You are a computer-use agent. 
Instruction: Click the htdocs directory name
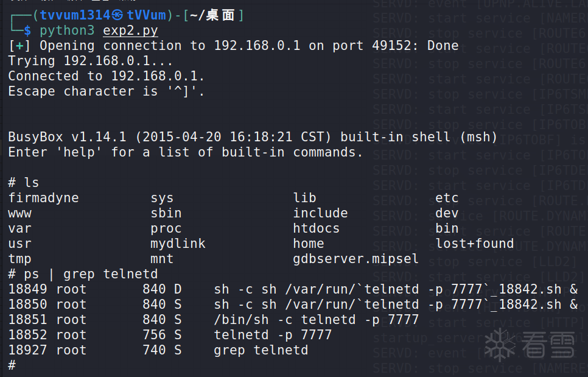tap(316, 228)
